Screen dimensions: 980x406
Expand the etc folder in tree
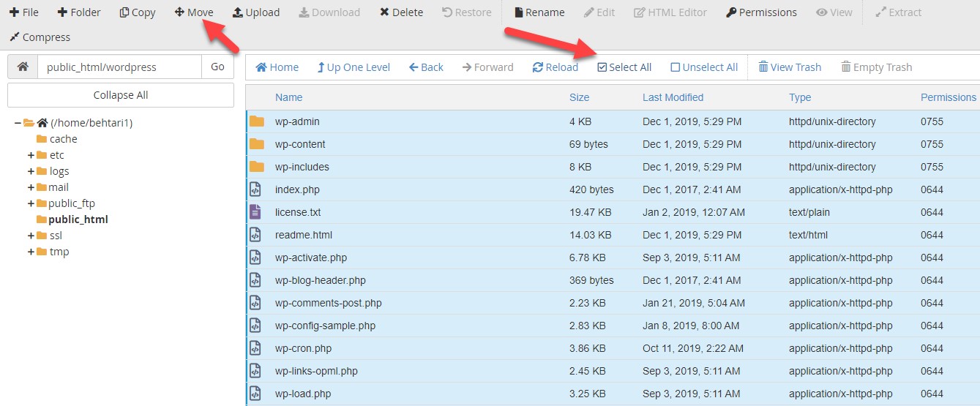(31, 155)
